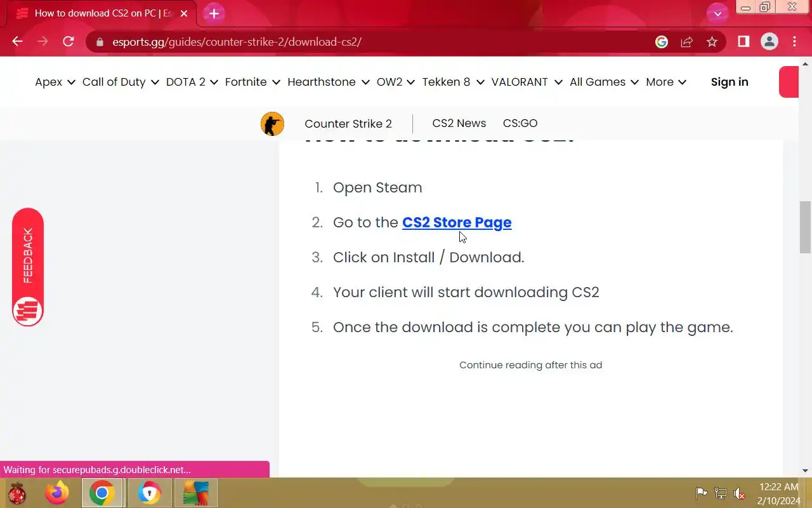The height and width of the screenshot is (508, 812).
Task: Click the share page icon
Action: point(686,42)
